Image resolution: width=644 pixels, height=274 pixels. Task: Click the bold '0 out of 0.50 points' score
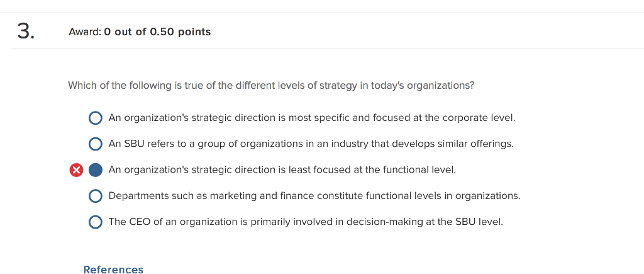[157, 32]
